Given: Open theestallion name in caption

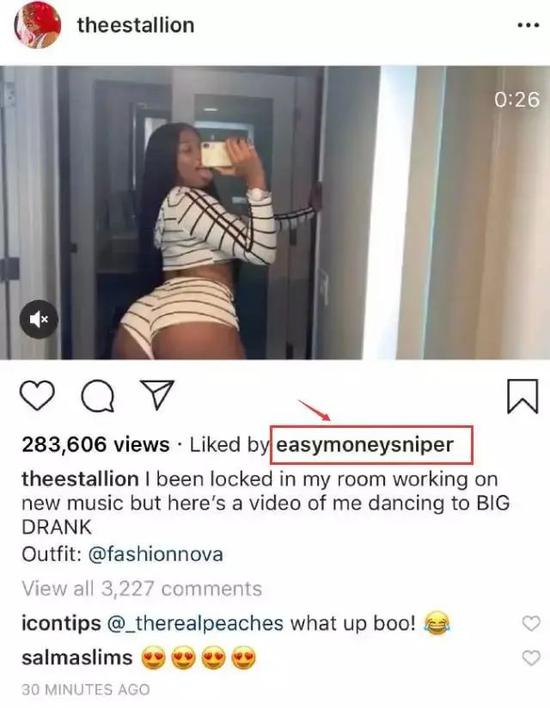Looking at the screenshot, I should [x=80, y=479].
